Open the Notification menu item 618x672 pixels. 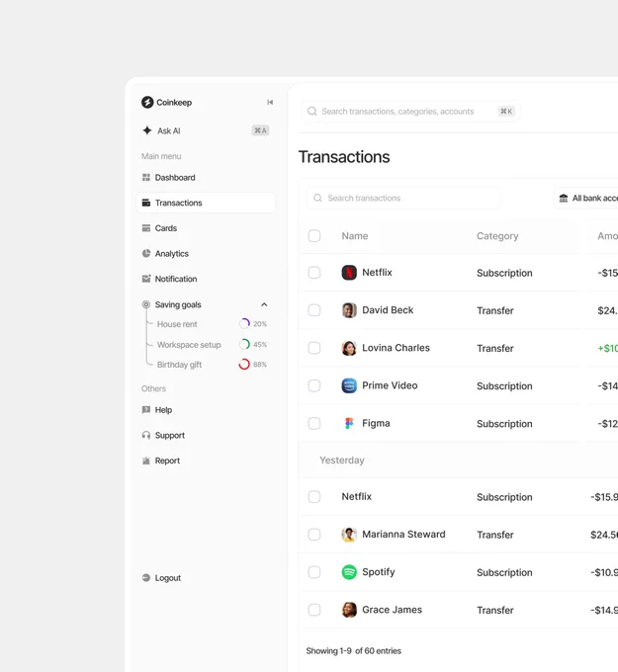[206, 279]
